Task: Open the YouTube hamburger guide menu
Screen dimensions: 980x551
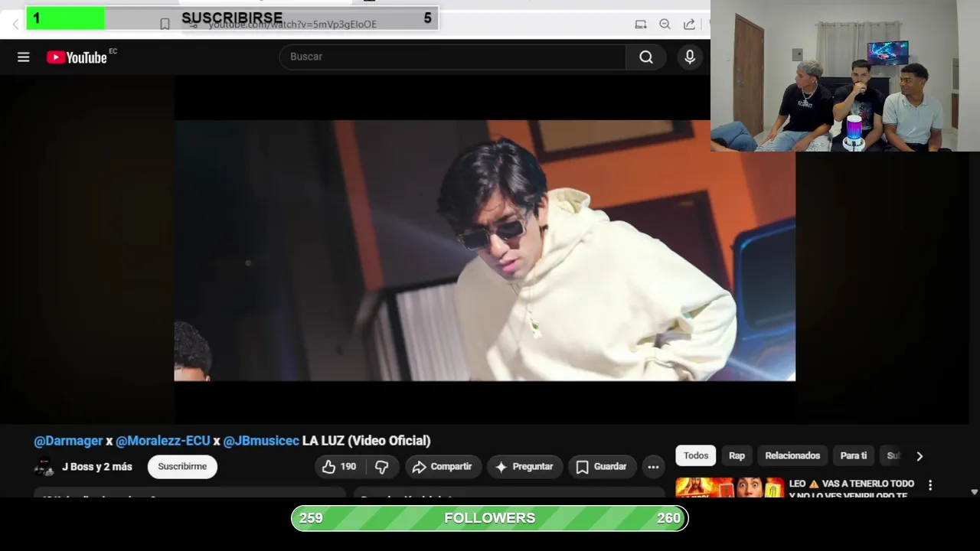Action: coord(24,57)
